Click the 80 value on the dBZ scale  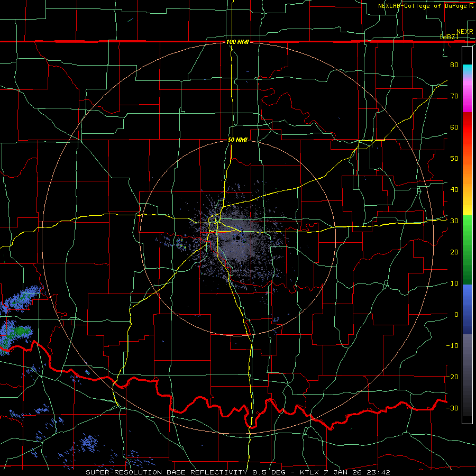[x=454, y=65]
